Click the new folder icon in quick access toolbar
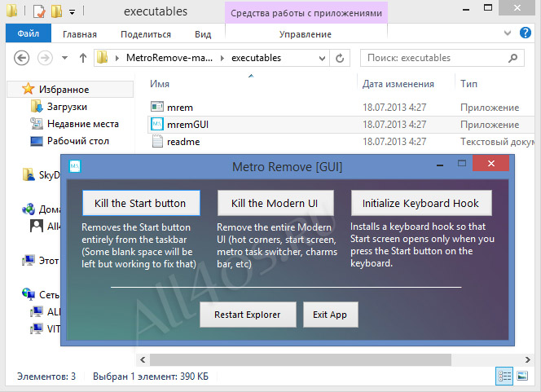The image size is (541, 392). tap(56, 11)
